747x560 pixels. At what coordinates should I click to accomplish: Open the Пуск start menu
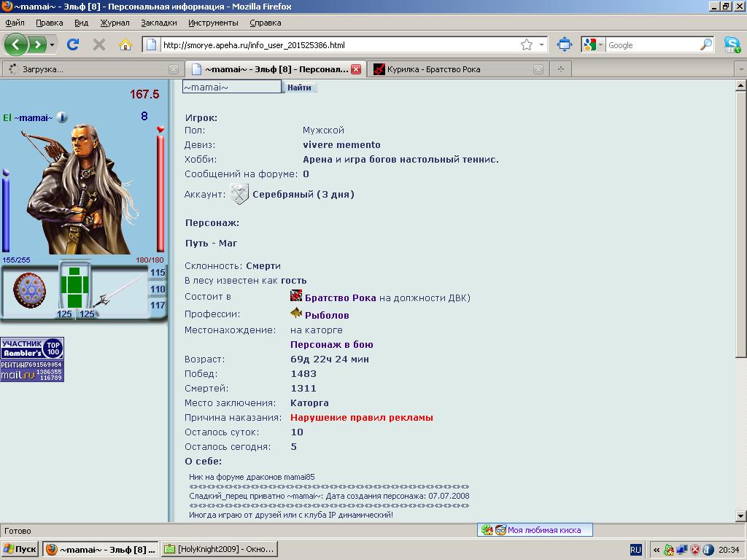coord(20,549)
